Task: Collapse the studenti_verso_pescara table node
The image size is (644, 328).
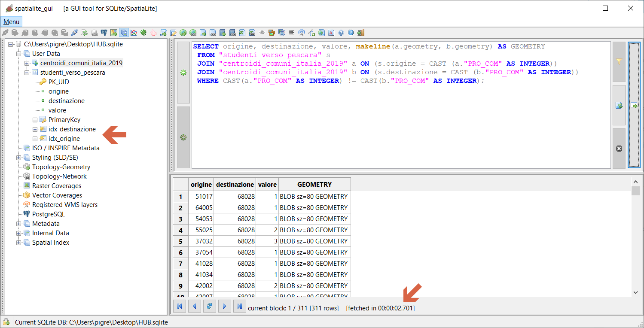Action: (27, 73)
